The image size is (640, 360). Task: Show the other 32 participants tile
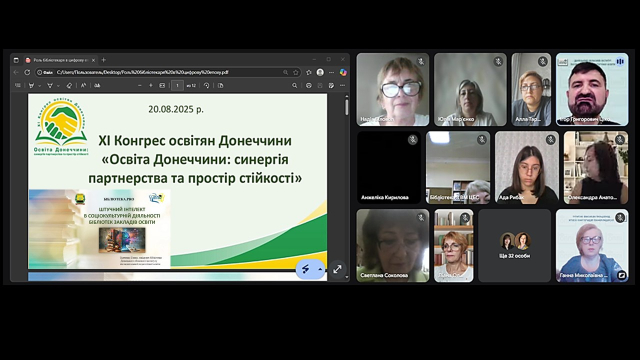coord(514,246)
